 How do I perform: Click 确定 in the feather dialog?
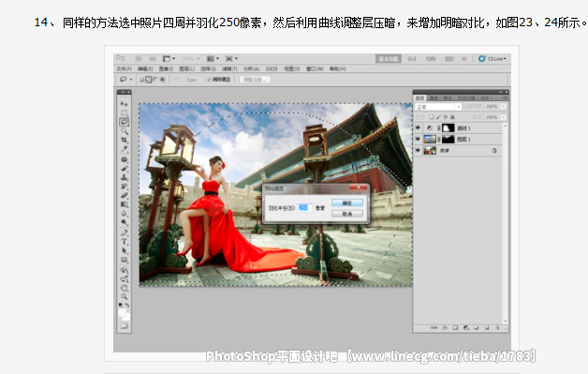pos(347,202)
